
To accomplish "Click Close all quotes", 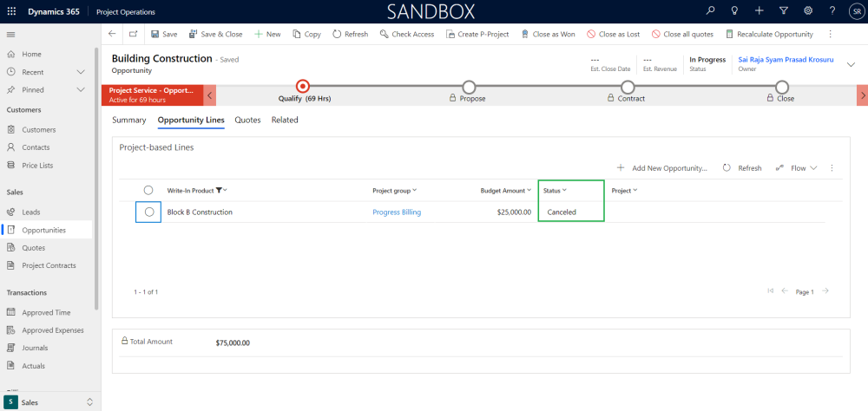I will click(x=682, y=35).
